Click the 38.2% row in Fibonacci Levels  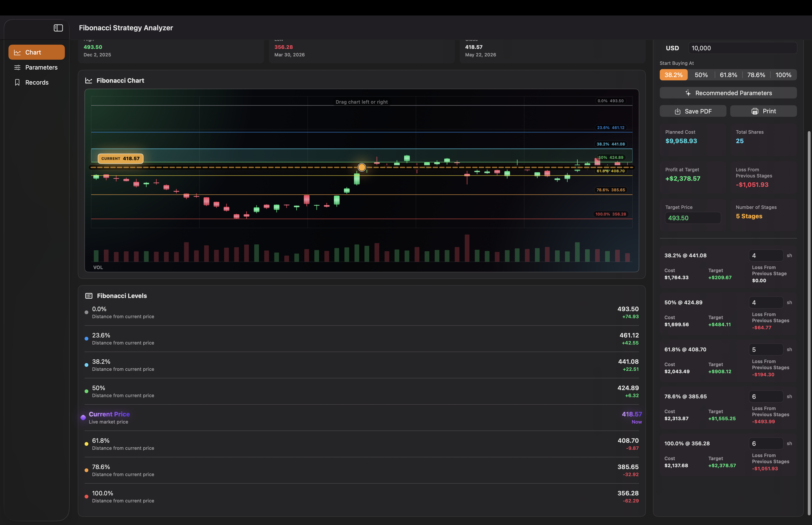point(362,365)
